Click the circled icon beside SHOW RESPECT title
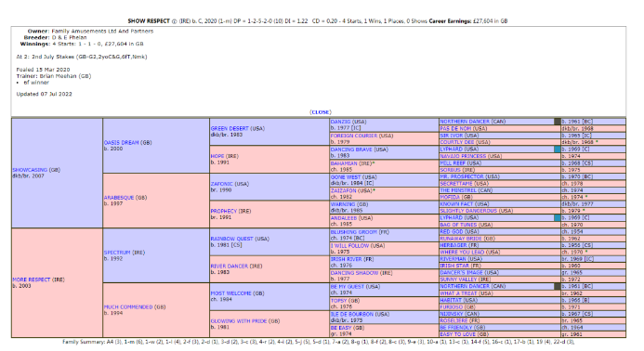 pos(174,21)
